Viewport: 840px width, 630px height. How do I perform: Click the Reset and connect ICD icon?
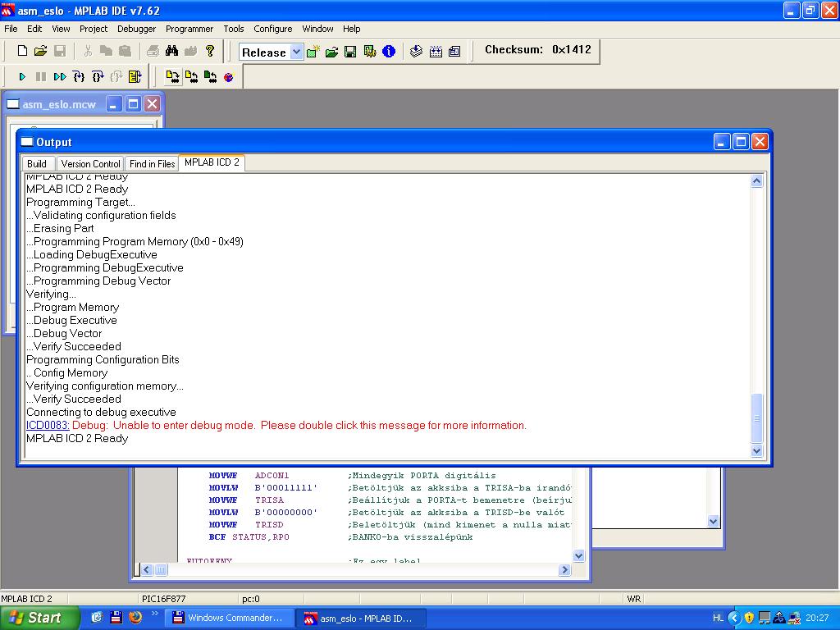[x=229, y=77]
